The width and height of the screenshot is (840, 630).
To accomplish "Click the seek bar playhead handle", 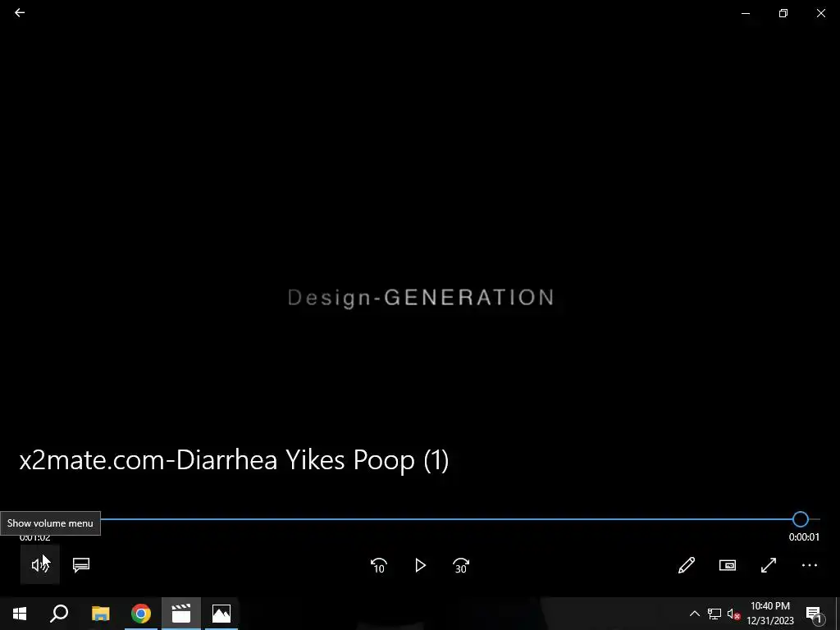I will click(x=801, y=518).
